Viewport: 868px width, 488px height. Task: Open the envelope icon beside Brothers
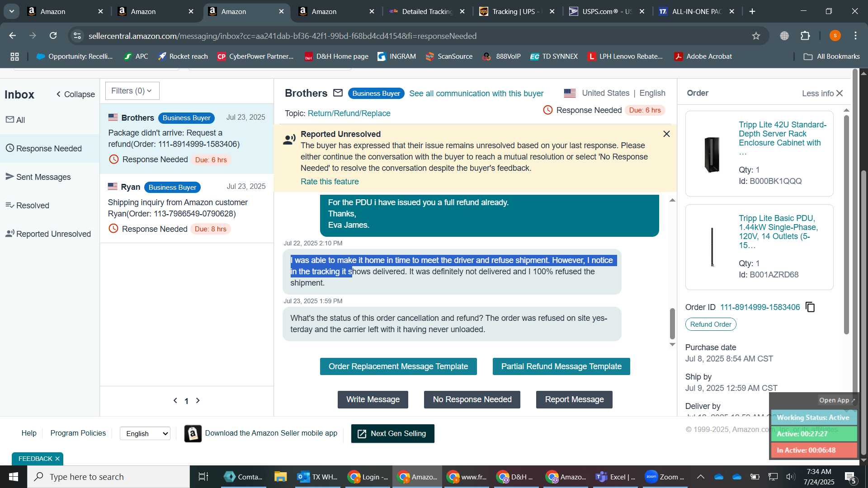[338, 93]
